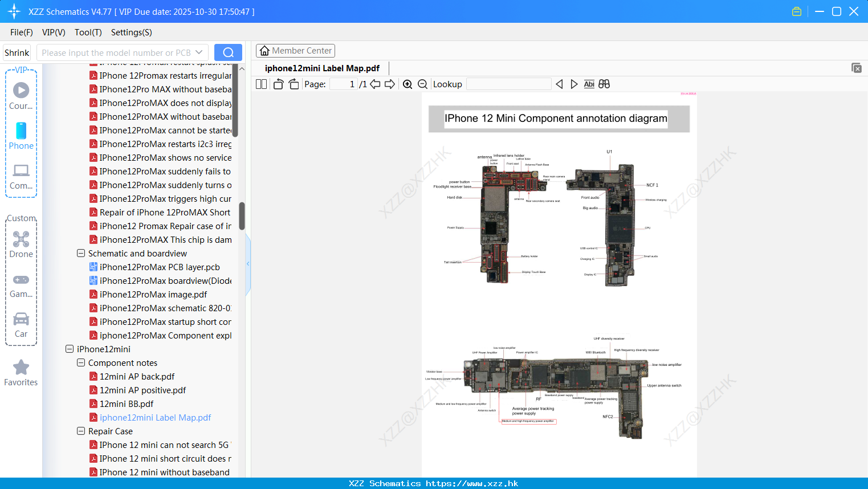Click the yellow toolbox icon in title bar

coord(797,11)
